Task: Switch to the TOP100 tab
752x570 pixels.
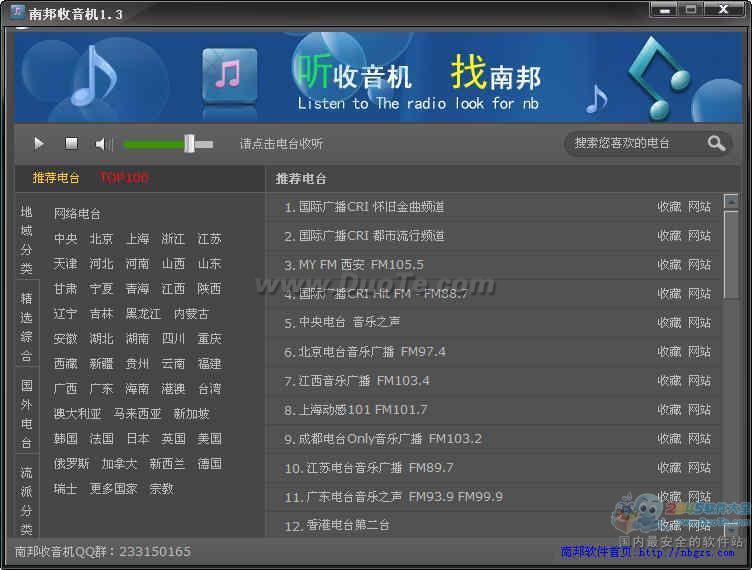Action: point(124,178)
